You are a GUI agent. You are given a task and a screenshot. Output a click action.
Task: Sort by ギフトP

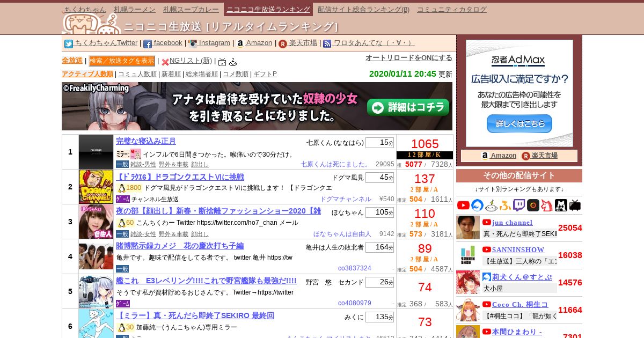[265, 74]
